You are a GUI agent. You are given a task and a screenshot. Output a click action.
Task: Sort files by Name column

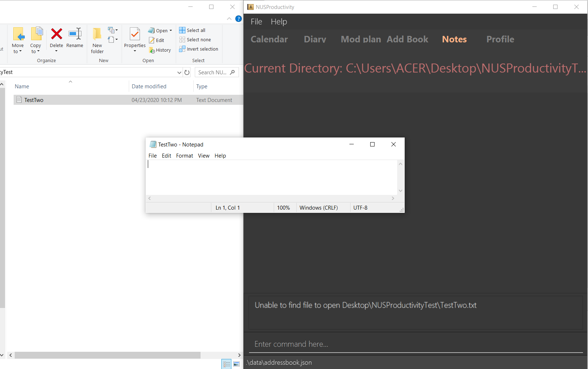pos(22,87)
